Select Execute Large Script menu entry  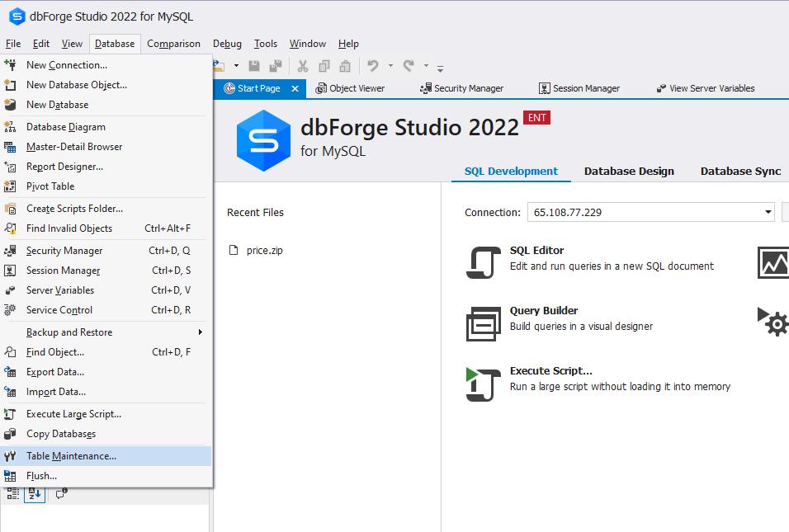pyautogui.click(x=106, y=414)
